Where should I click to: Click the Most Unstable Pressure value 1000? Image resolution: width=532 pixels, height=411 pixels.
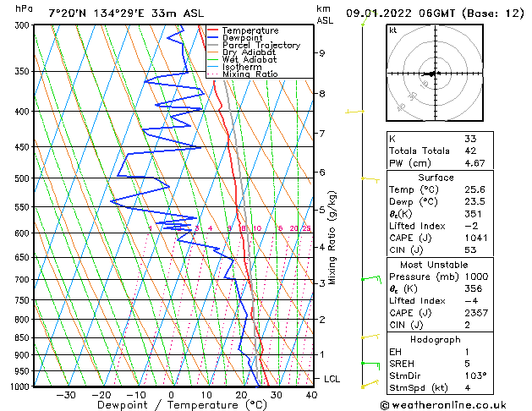click(x=476, y=277)
